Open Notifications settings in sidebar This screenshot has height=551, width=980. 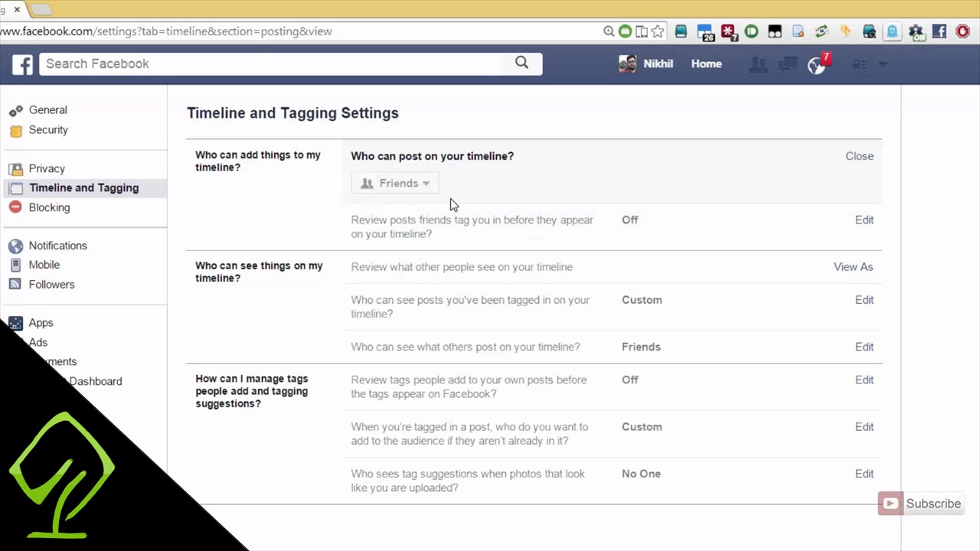(57, 246)
